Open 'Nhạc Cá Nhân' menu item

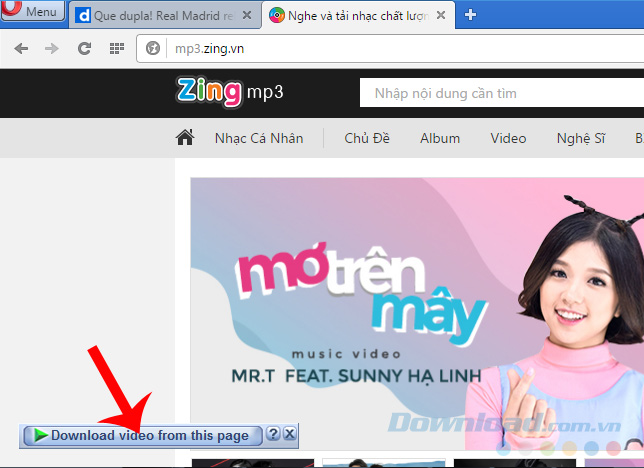click(259, 138)
